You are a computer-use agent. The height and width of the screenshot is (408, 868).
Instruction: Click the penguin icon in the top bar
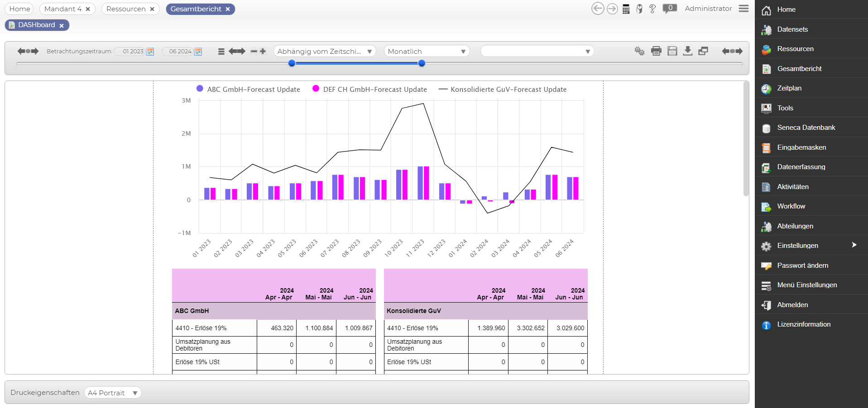[x=639, y=9]
